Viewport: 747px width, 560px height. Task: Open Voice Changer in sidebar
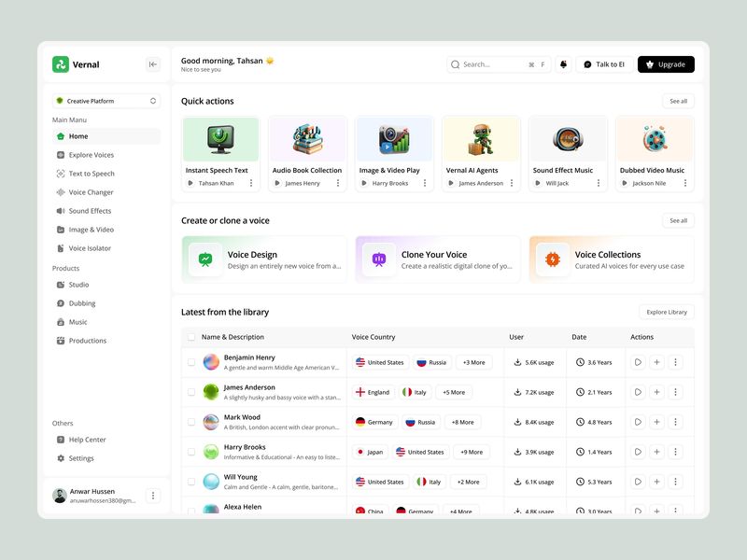point(106,192)
